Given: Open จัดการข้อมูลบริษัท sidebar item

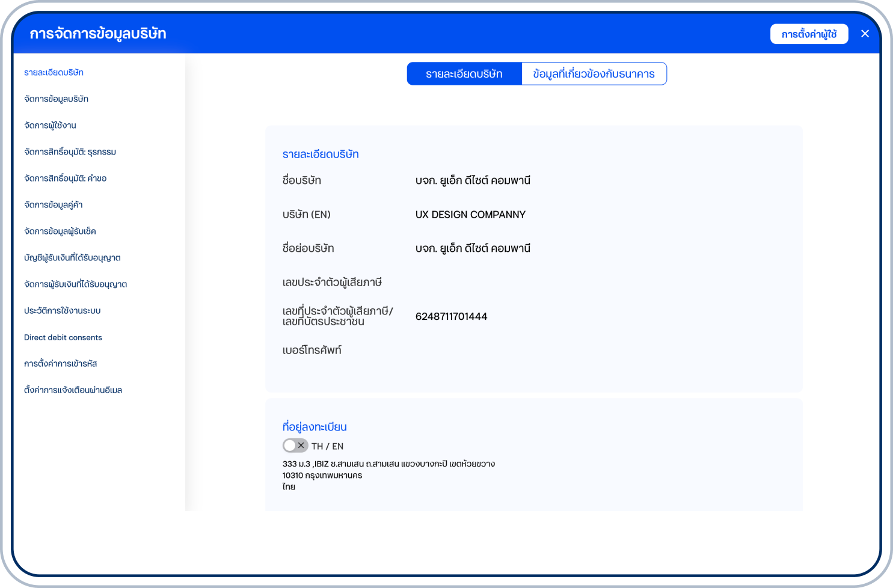Looking at the screenshot, I should point(56,99).
